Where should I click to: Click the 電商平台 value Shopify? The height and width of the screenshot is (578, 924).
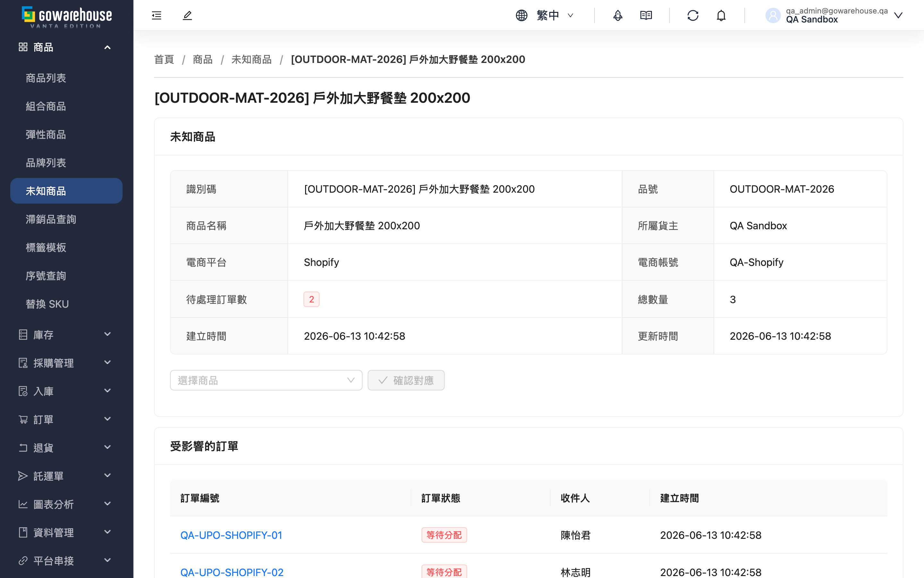[x=321, y=262]
